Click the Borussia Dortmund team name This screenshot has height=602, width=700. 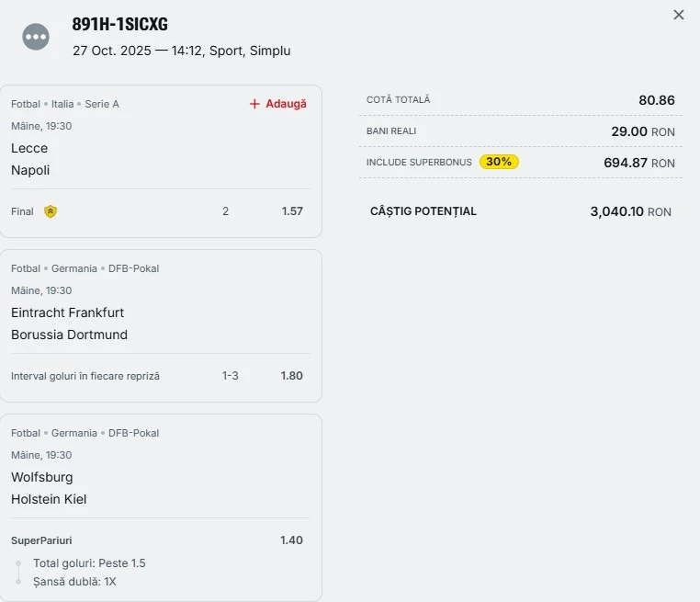point(69,335)
